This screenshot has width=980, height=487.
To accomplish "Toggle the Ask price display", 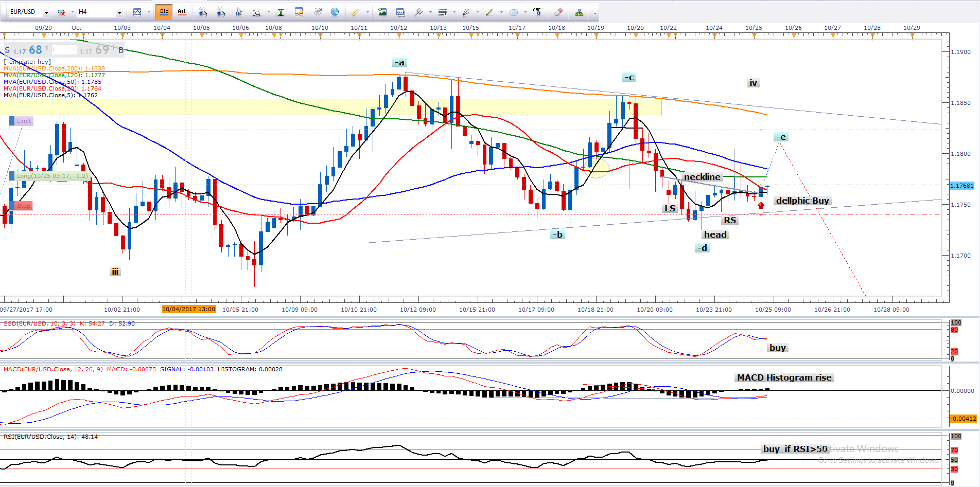I will (x=182, y=11).
